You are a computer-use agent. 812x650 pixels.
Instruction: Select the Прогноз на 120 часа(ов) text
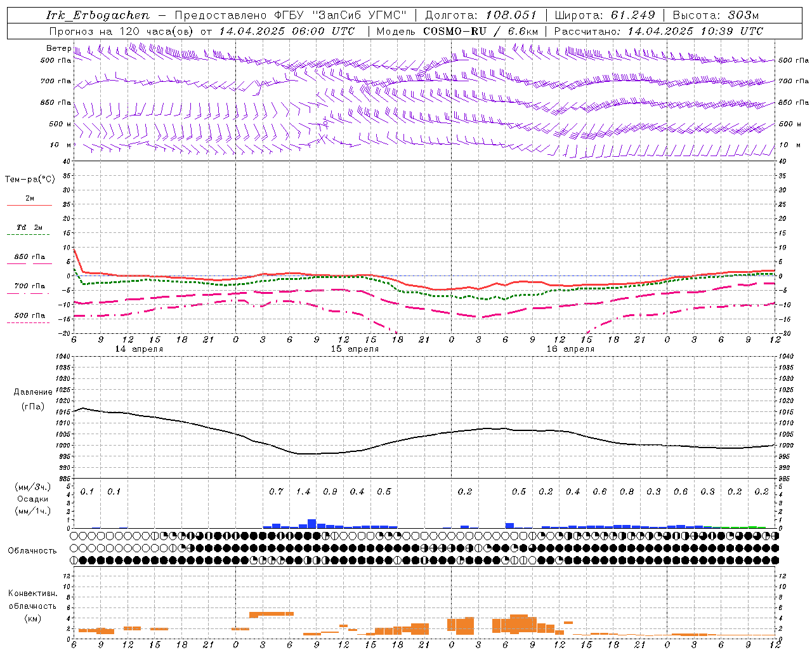point(122,31)
